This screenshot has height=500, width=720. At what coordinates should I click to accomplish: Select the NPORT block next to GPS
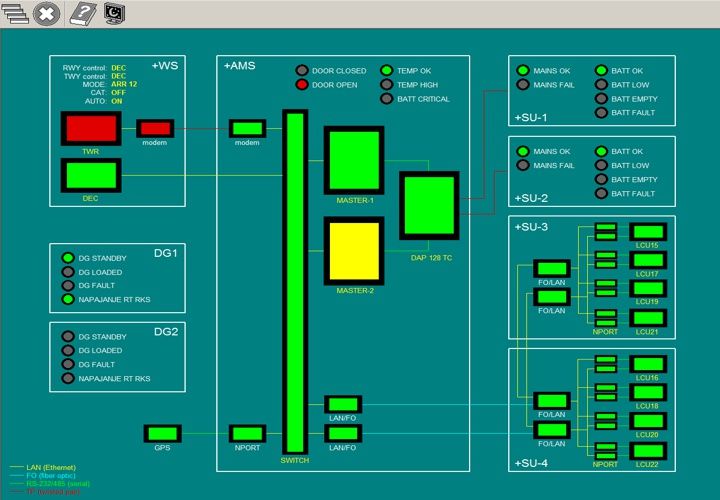[246, 433]
